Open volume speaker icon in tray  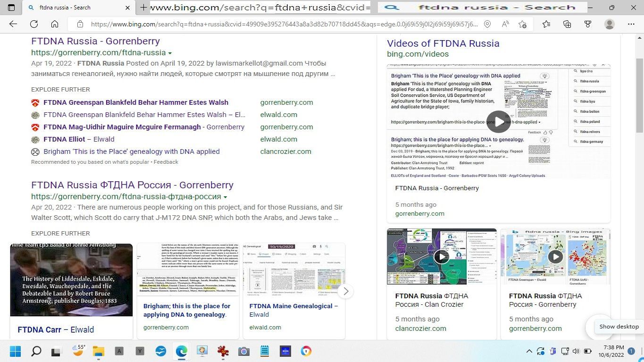pos(576,351)
